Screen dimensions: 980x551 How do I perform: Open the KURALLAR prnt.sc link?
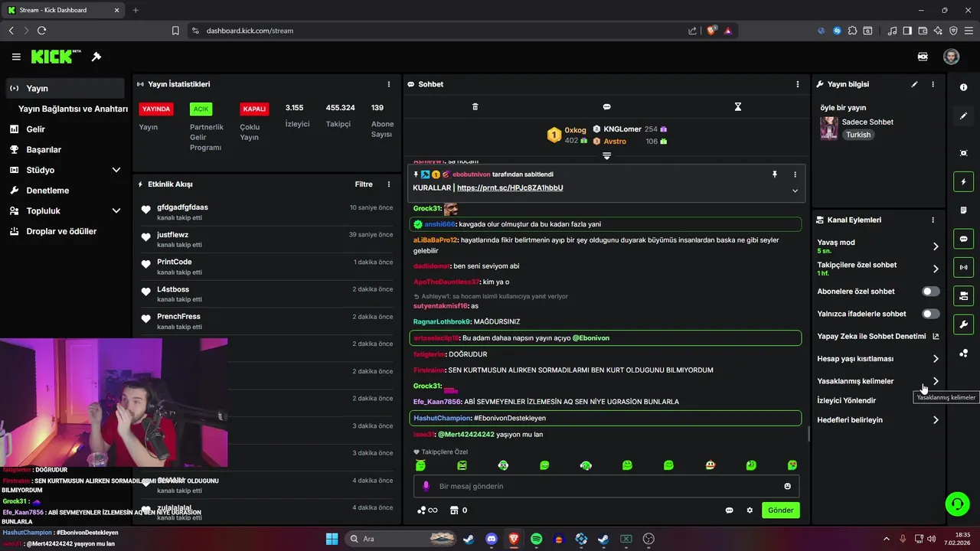[510, 187]
